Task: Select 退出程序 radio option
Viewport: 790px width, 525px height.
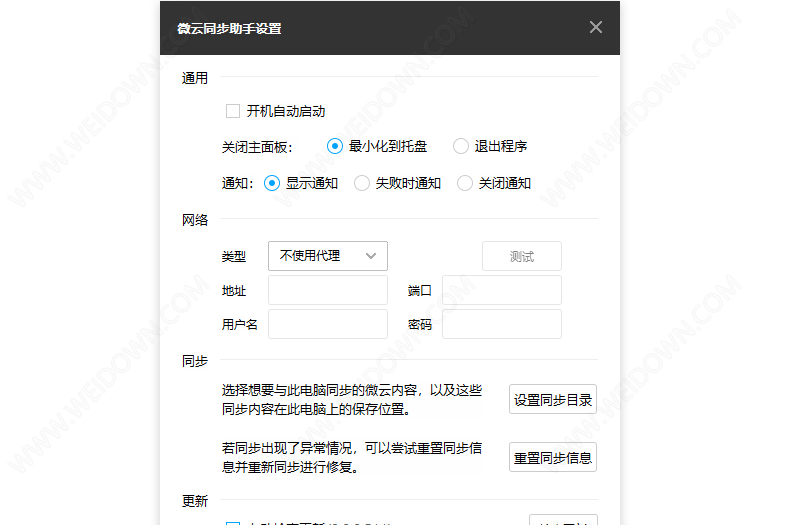Action: point(460,146)
